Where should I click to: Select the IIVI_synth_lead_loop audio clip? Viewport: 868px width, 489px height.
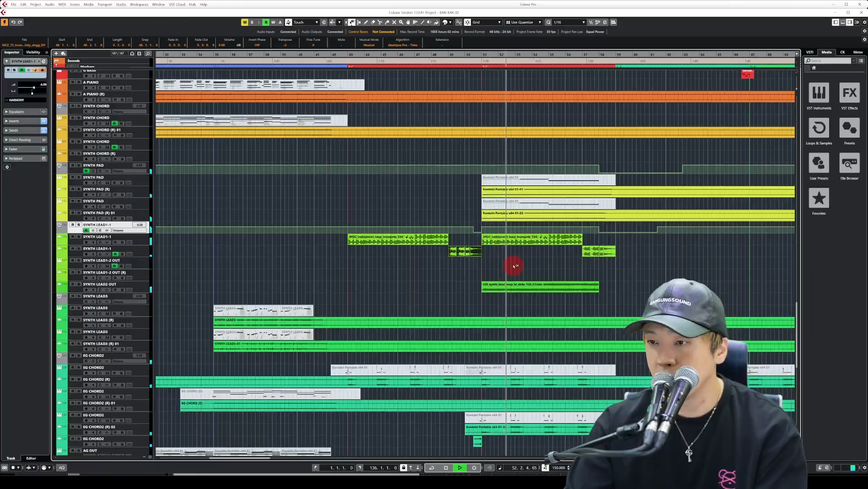tap(540, 287)
